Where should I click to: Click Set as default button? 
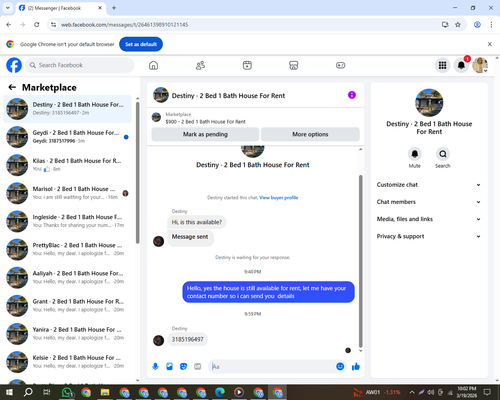[141, 44]
